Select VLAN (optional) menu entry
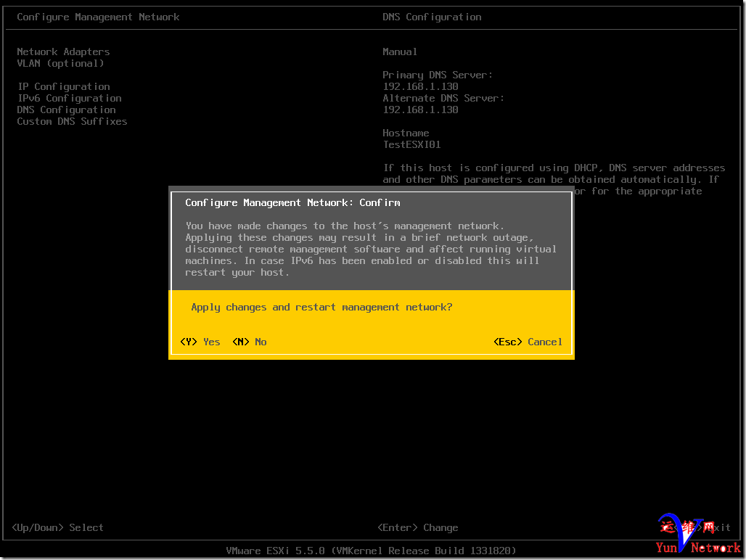 (x=60, y=63)
